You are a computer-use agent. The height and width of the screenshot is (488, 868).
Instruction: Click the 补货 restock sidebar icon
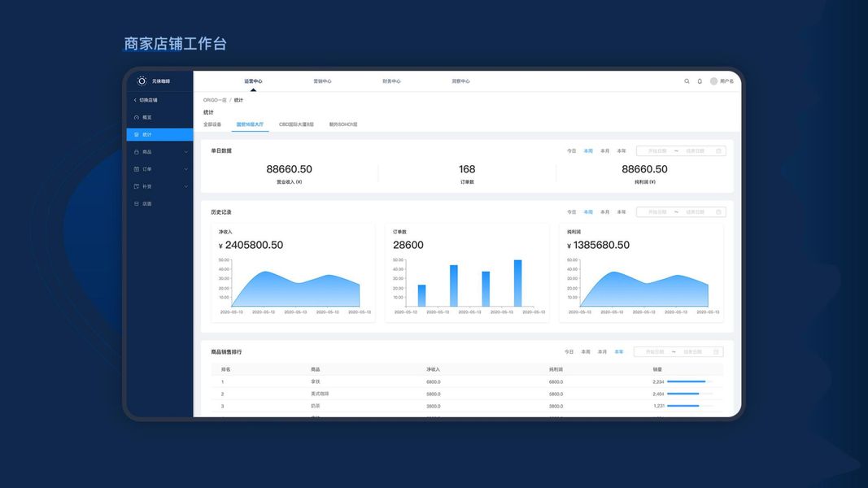point(136,186)
